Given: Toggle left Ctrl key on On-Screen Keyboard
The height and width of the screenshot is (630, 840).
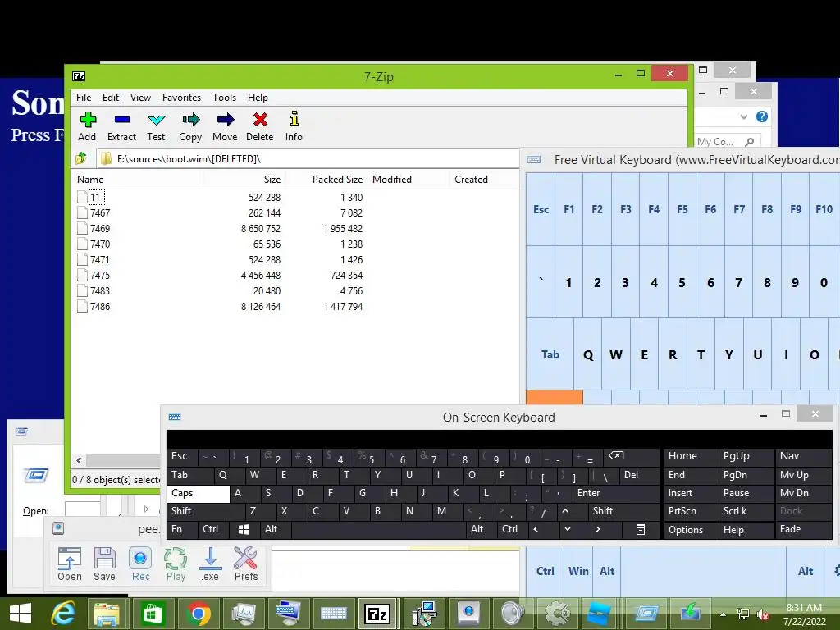Looking at the screenshot, I should 213,529.
